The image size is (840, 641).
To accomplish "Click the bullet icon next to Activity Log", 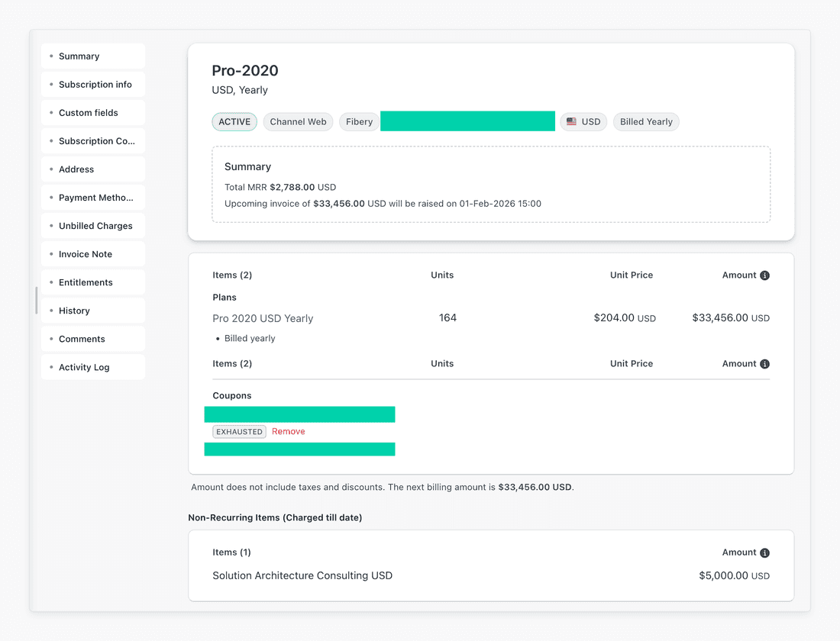I will tap(50, 366).
